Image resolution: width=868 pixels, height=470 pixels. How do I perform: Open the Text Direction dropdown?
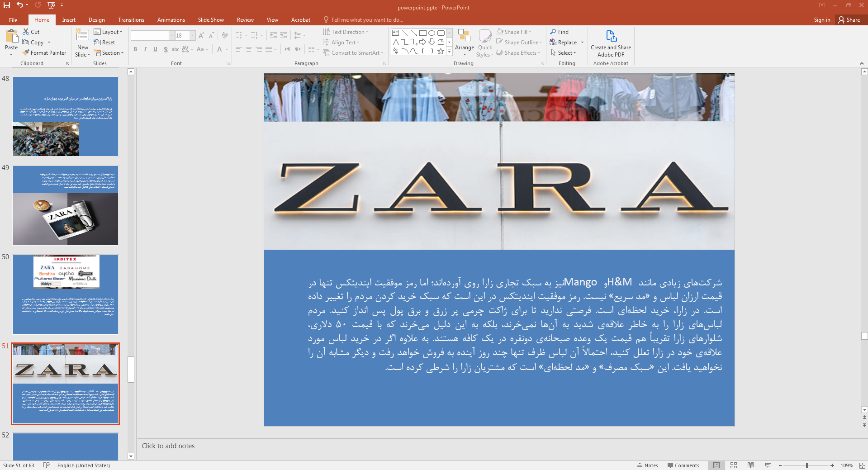[346, 32]
